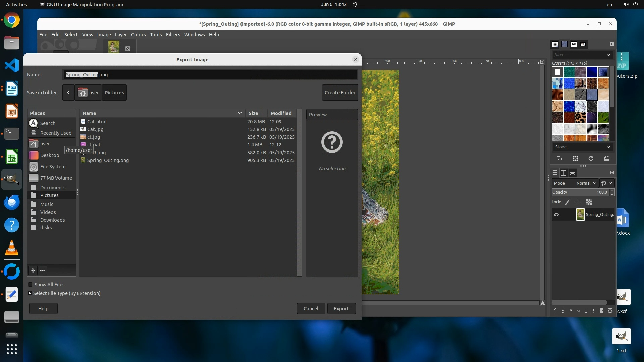Open the Fonts tab in dock

[x=574, y=44]
